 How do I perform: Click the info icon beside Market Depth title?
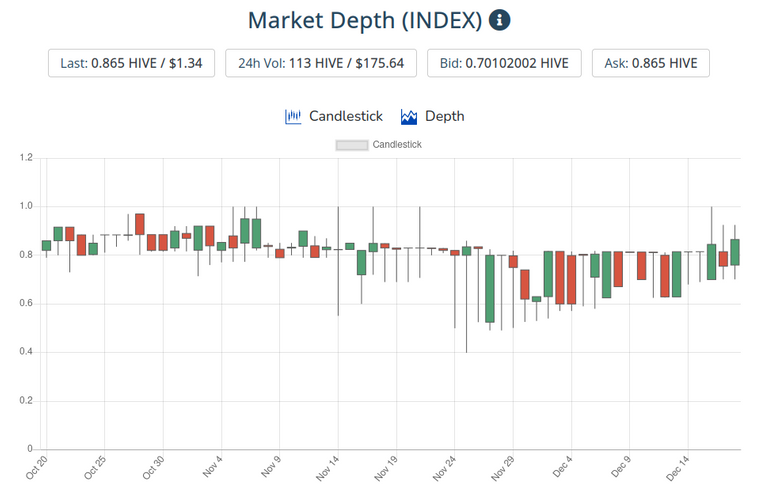click(x=499, y=21)
